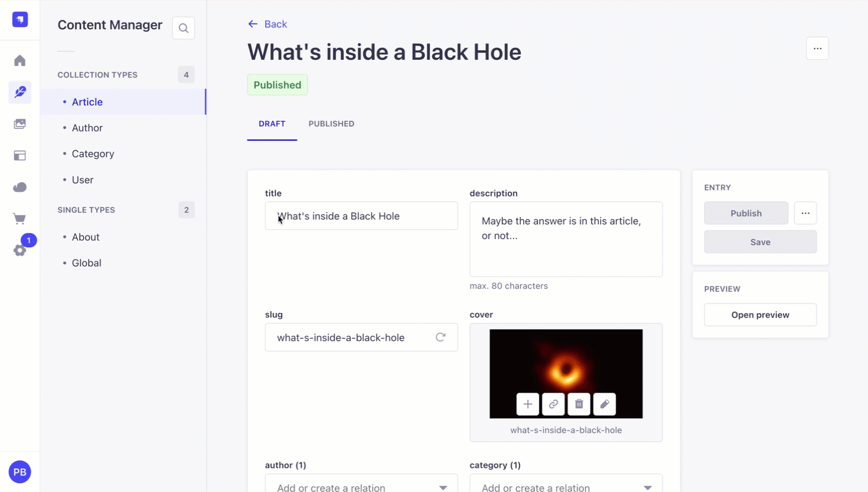Open Content Manager feather icon

point(20,93)
